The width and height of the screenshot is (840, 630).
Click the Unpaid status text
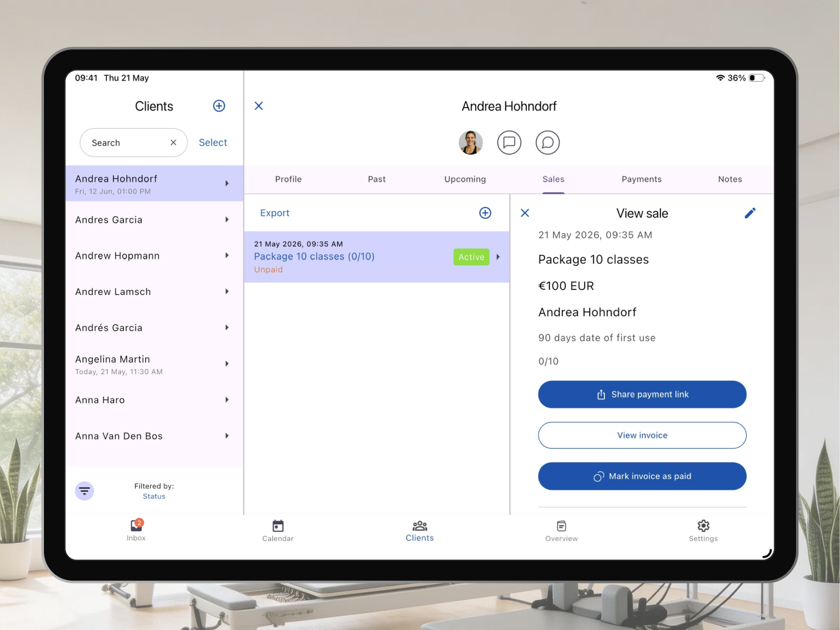[x=269, y=270]
